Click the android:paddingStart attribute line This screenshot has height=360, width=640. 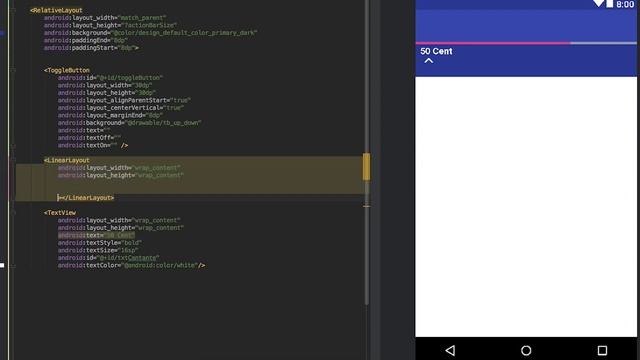[x=91, y=48]
